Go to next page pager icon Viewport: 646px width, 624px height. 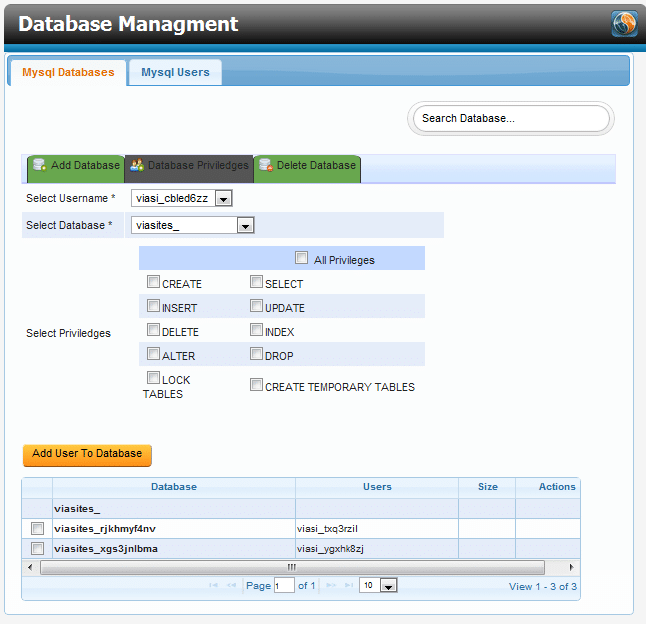pos(331,586)
